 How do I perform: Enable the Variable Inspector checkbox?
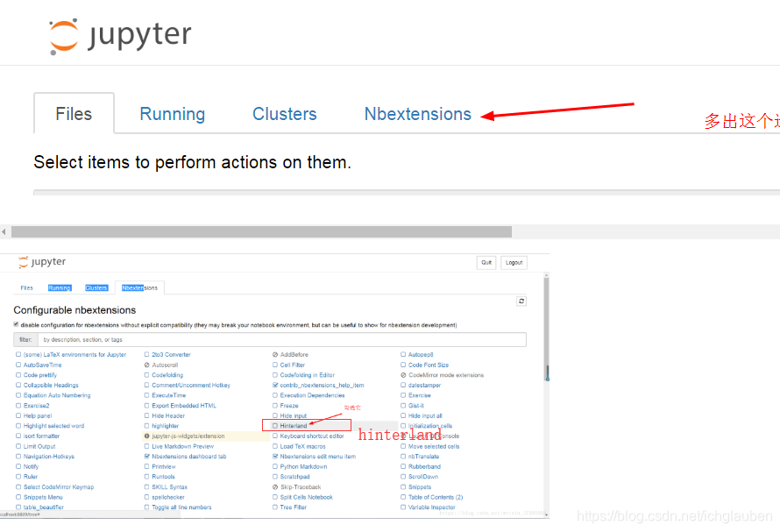[x=403, y=507]
